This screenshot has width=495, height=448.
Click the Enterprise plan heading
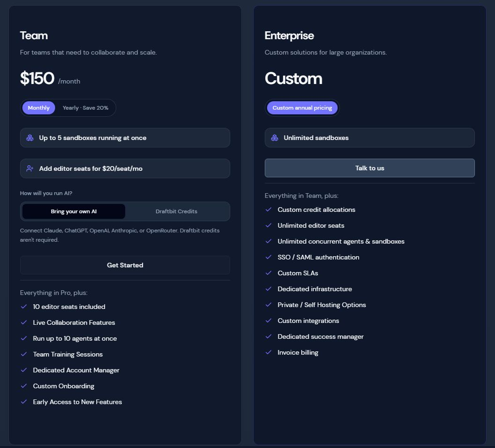coord(289,35)
